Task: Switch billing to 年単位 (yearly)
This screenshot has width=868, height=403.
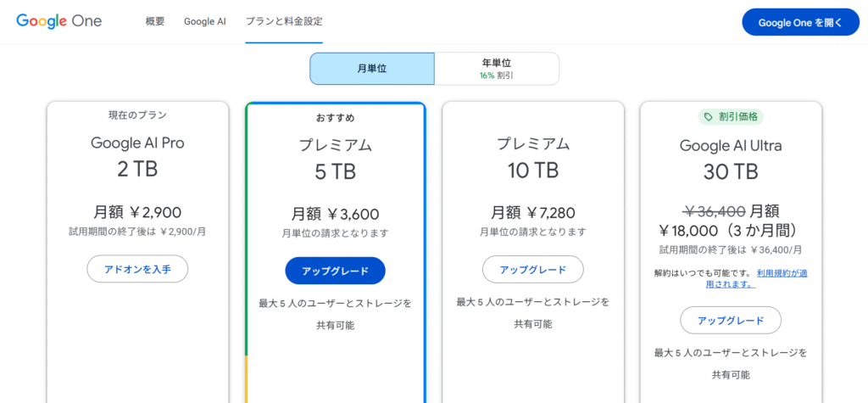Action: point(496,69)
